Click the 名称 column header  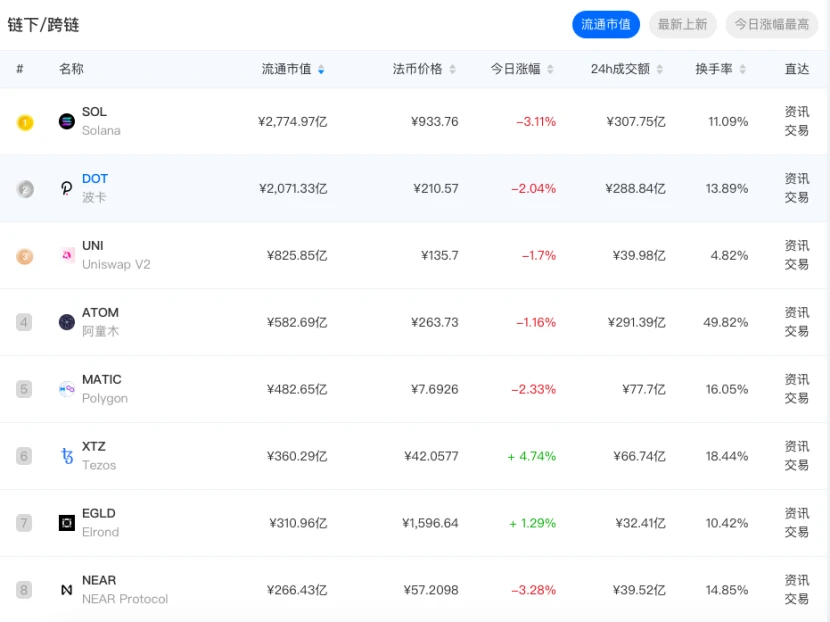pyautogui.click(x=71, y=69)
